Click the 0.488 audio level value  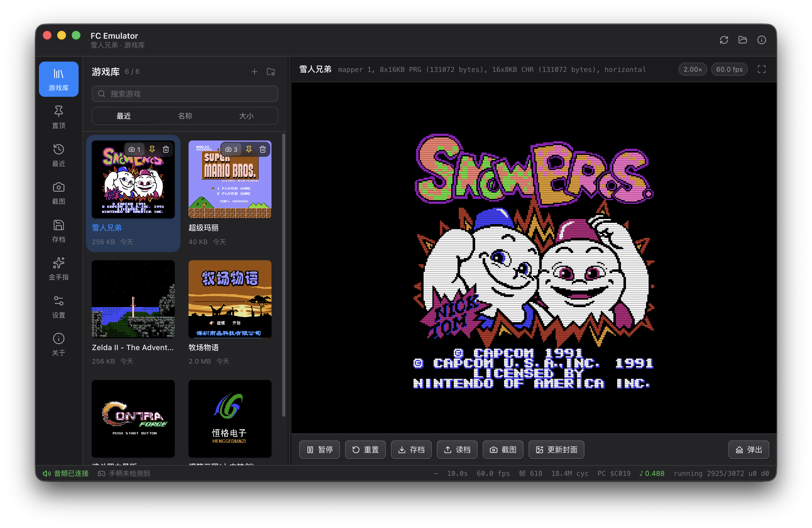[652, 473]
